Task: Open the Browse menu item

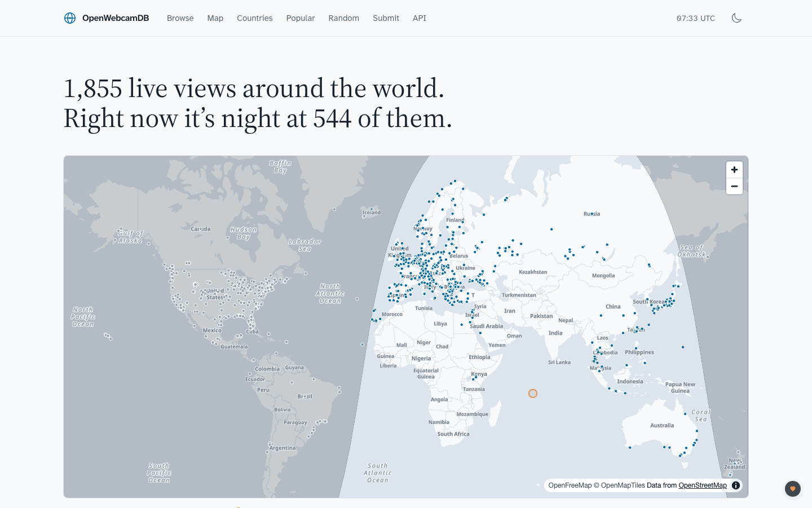Action: pyautogui.click(x=180, y=18)
